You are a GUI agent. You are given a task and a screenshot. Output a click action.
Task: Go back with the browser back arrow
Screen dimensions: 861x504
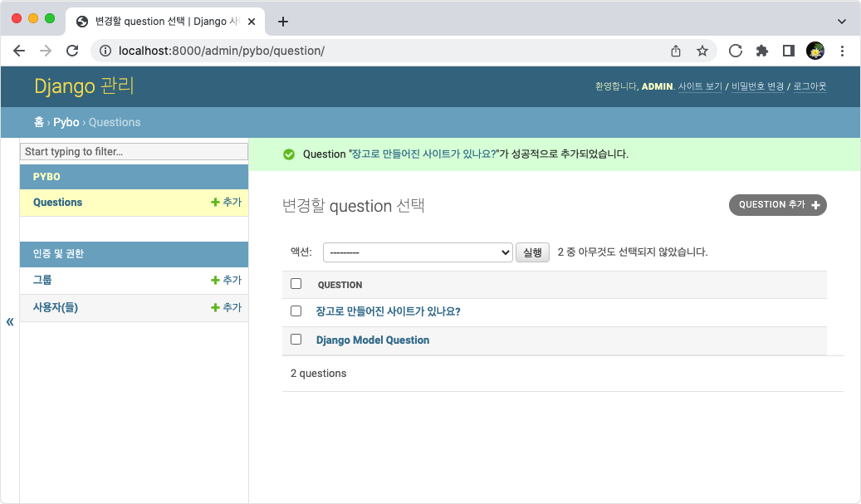tap(19, 51)
